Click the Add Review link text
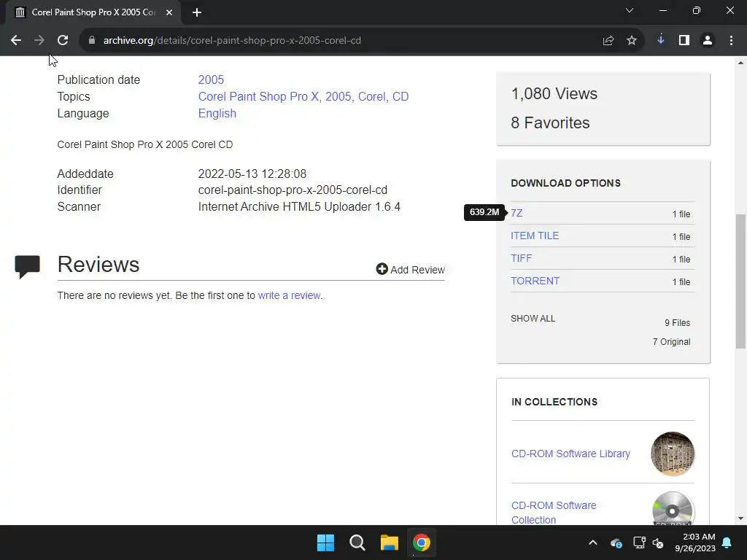 point(417,270)
